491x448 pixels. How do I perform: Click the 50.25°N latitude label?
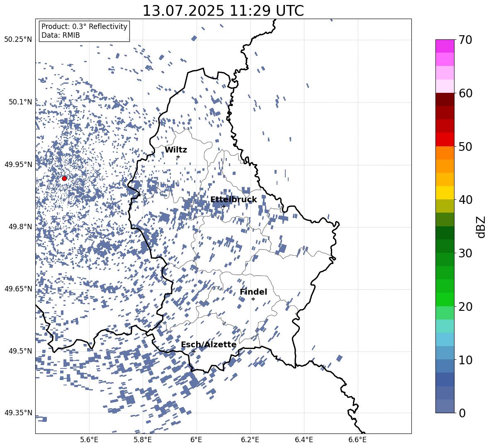click(18, 40)
